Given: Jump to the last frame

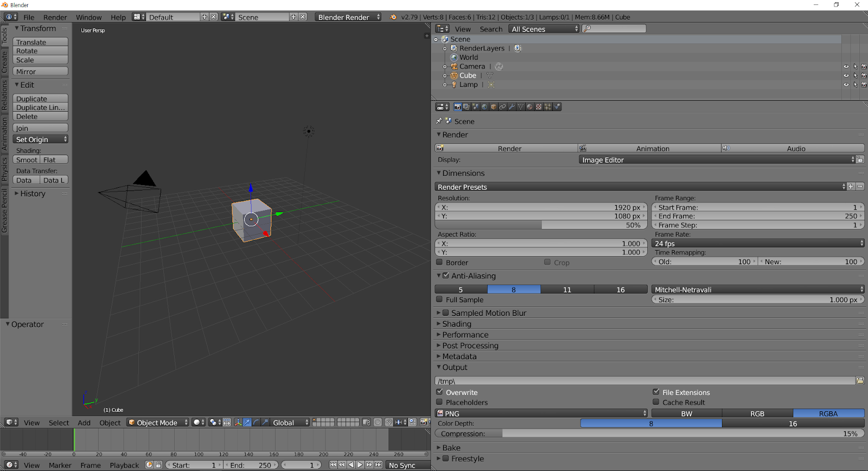Looking at the screenshot, I should point(378,464).
